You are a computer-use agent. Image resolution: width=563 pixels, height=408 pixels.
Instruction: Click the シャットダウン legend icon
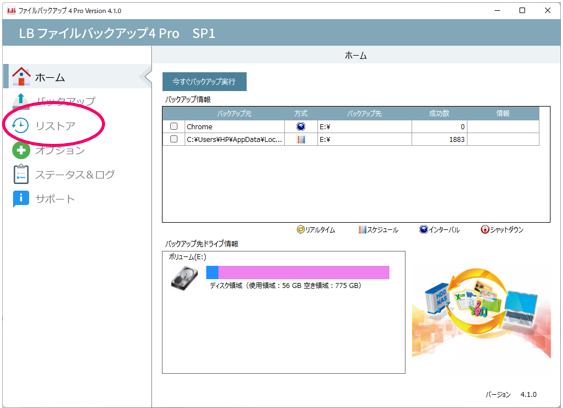click(x=485, y=229)
